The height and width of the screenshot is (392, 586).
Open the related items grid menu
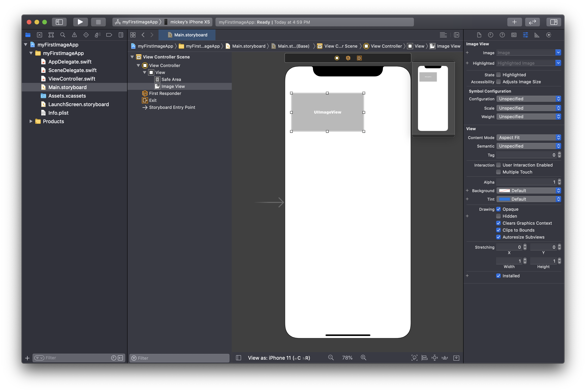pyautogui.click(x=133, y=35)
